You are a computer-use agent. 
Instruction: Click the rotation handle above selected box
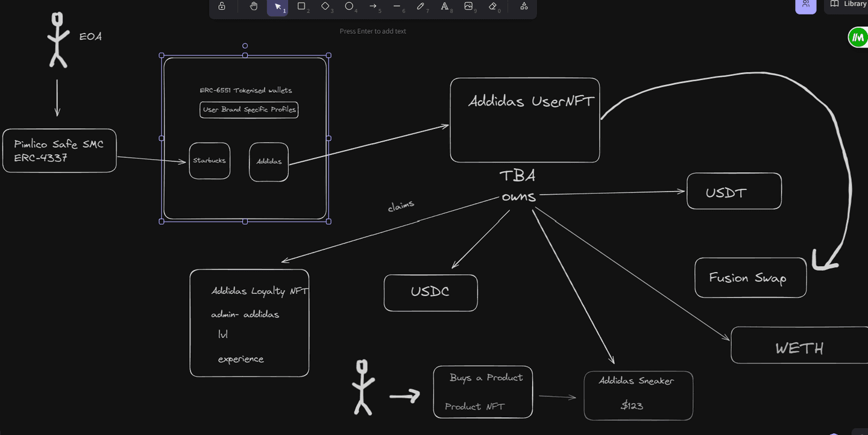(245, 46)
